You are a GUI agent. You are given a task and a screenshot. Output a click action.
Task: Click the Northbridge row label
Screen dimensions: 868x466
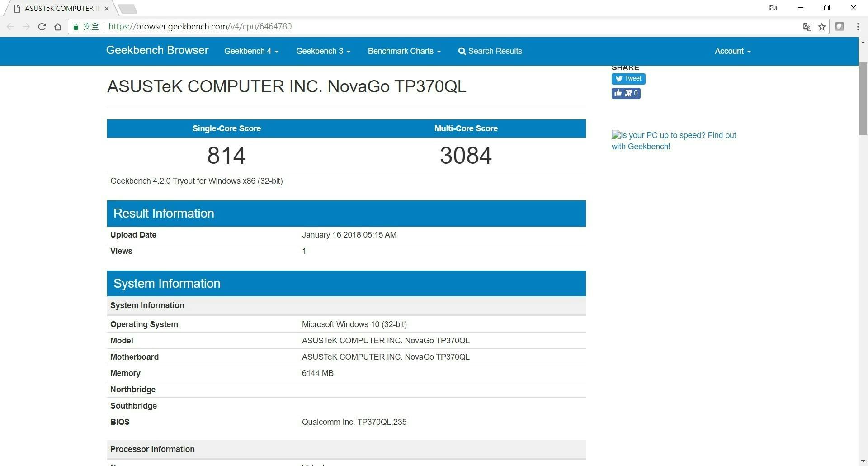(133, 390)
